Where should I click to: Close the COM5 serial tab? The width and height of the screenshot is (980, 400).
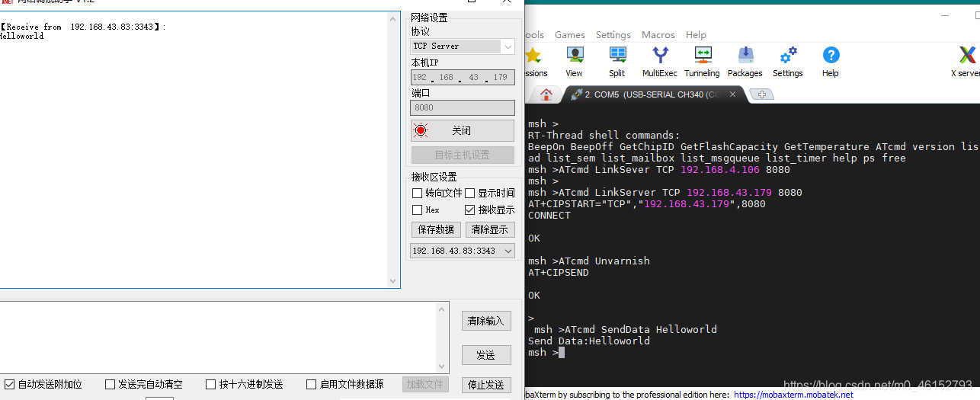pyautogui.click(x=734, y=94)
